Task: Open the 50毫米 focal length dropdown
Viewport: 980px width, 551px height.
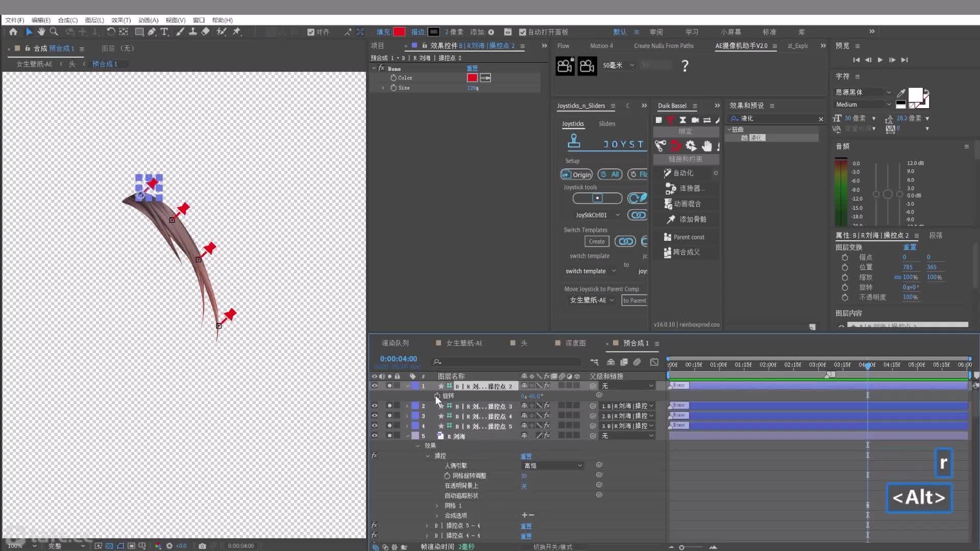Action: tap(619, 65)
